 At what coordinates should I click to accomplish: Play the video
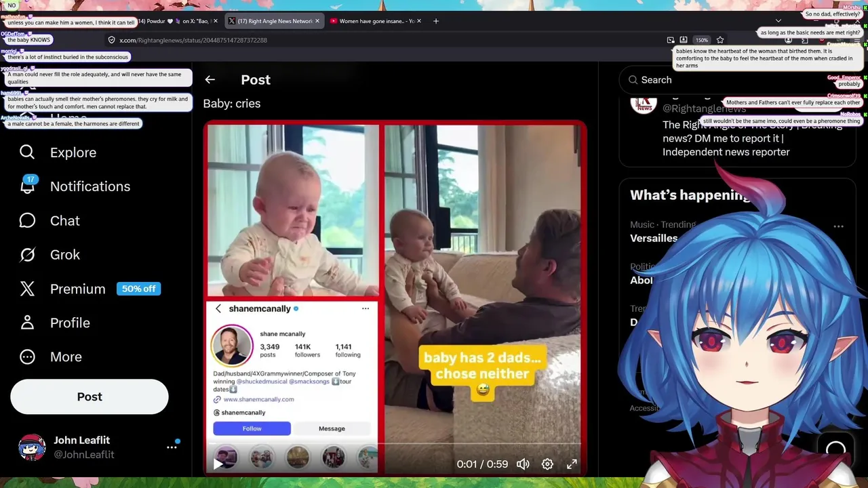[218, 464]
